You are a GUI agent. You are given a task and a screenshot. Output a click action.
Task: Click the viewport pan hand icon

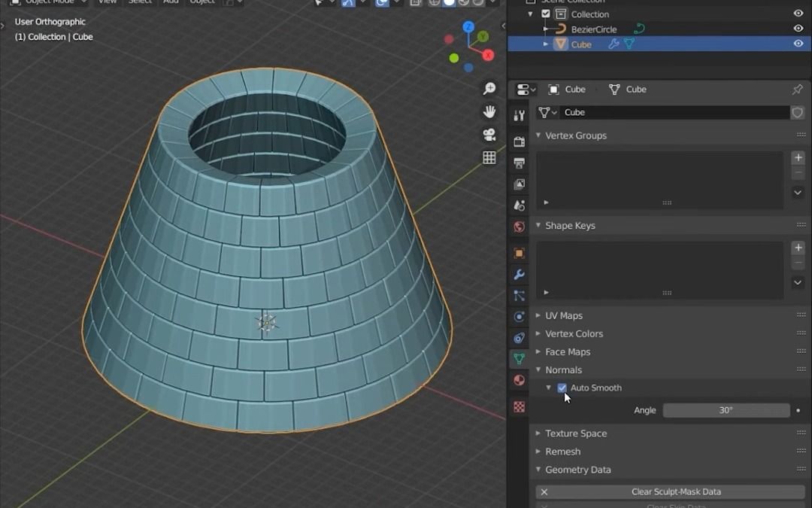[489, 111]
